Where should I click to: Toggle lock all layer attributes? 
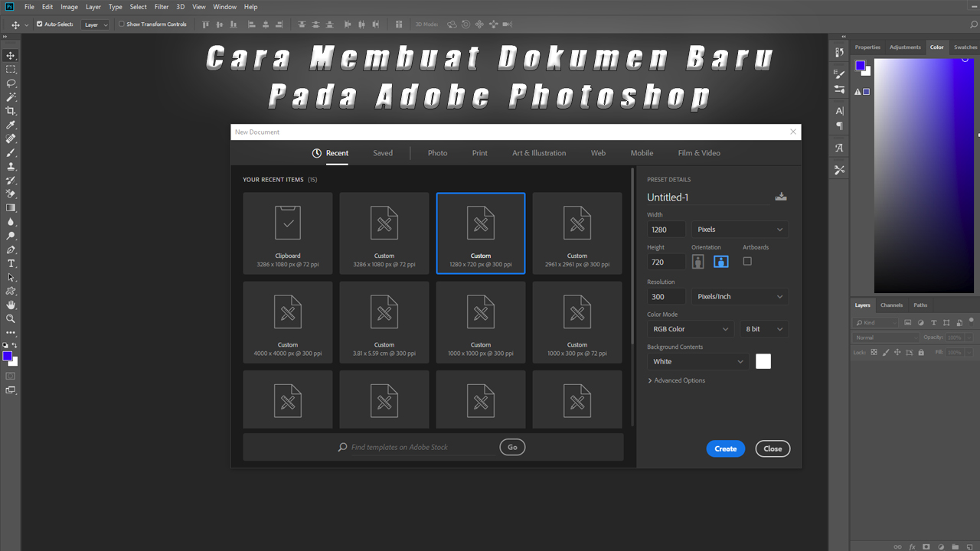(x=921, y=353)
